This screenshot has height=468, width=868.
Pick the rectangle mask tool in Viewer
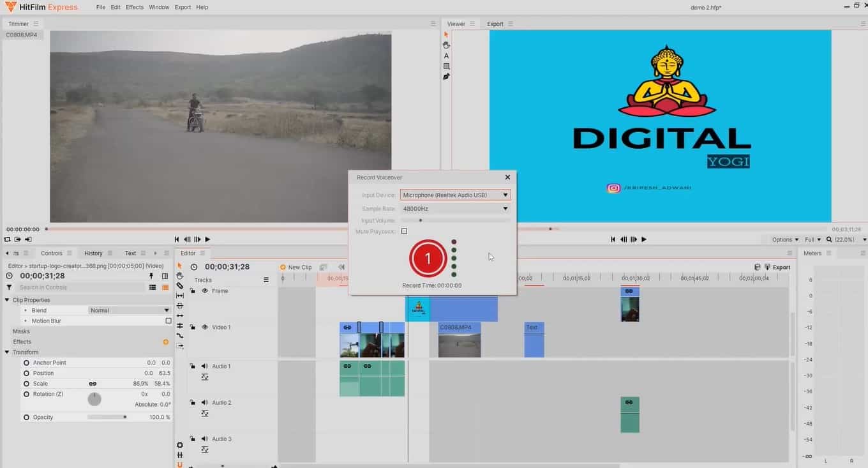[x=446, y=66]
